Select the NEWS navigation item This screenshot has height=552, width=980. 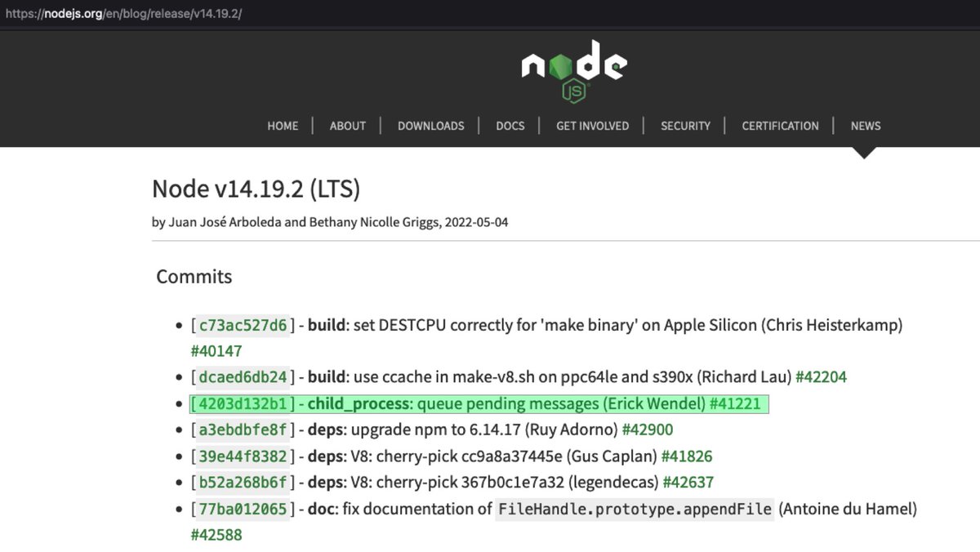866,126
